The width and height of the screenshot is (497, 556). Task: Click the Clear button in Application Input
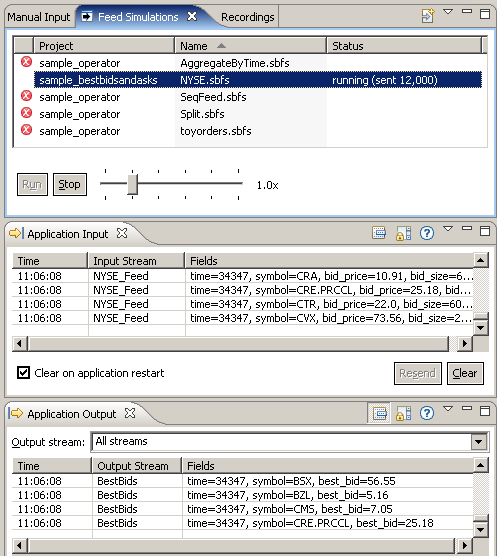pos(465,373)
